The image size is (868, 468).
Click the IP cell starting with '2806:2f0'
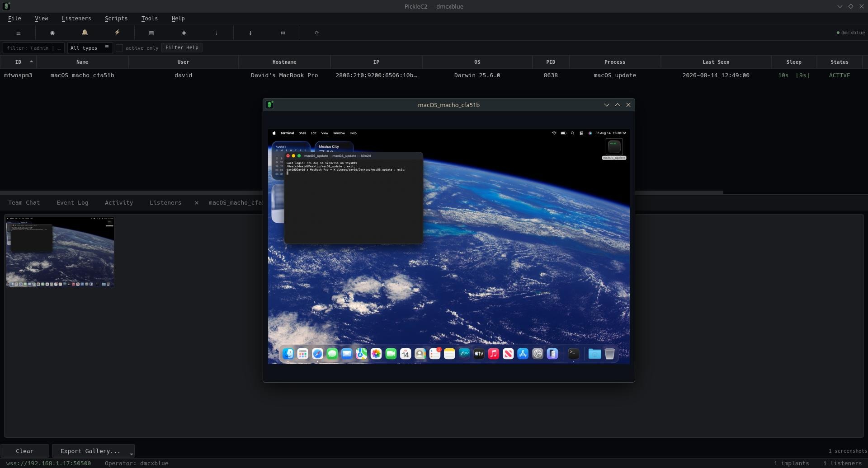pyautogui.click(x=376, y=75)
